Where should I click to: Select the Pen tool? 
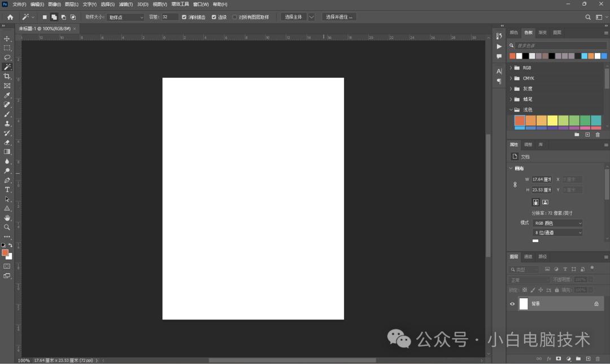[7, 180]
